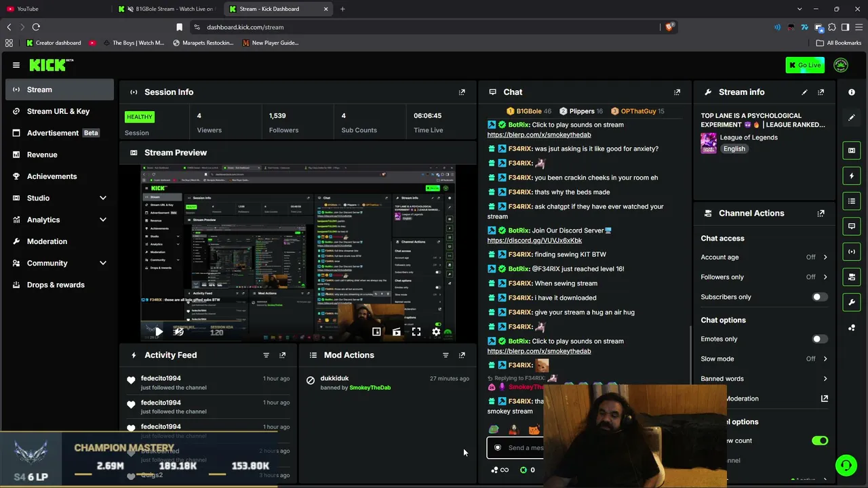Open the Kick sidebar hamburger menu
This screenshot has height=488, width=868.
[16, 65]
